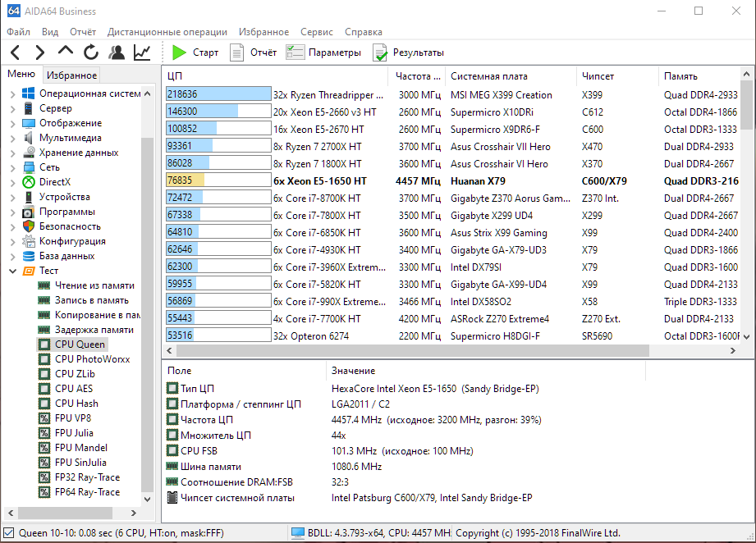Viewport: 756px width, 543px height.
Task: Select the Программы icon in tree
Action: point(29,212)
